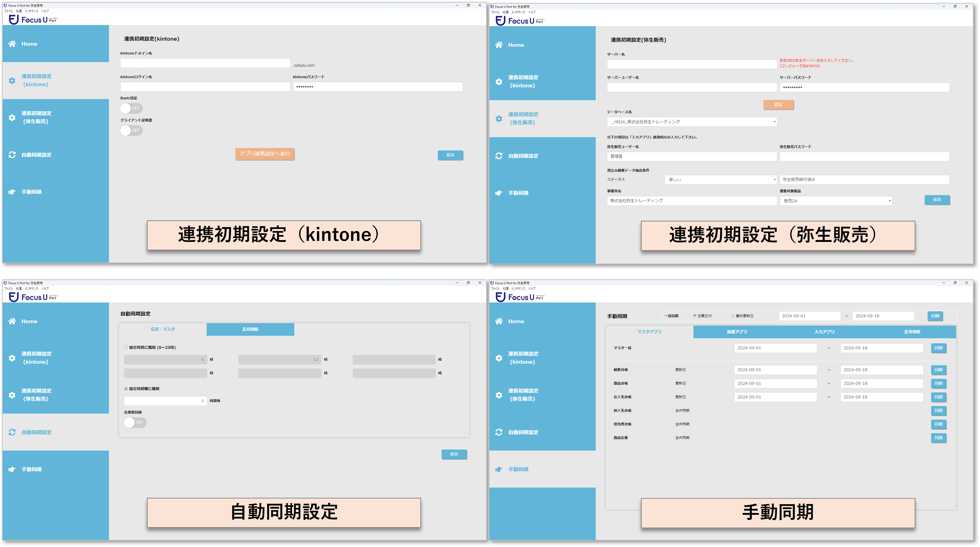Click 自動同期設定 sync icon in bottom-left window
The width and height of the screenshot is (980, 547).
pyautogui.click(x=12, y=432)
